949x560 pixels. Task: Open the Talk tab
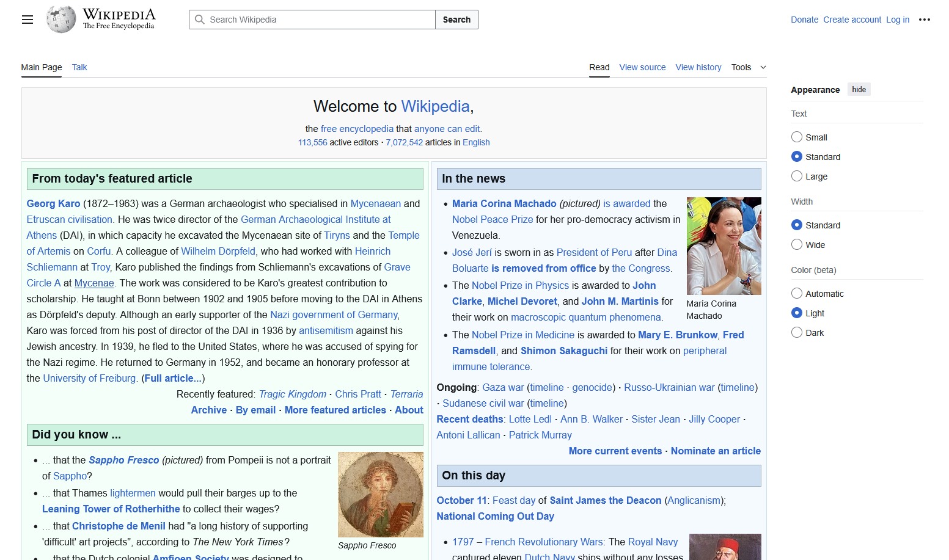click(x=79, y=67)
